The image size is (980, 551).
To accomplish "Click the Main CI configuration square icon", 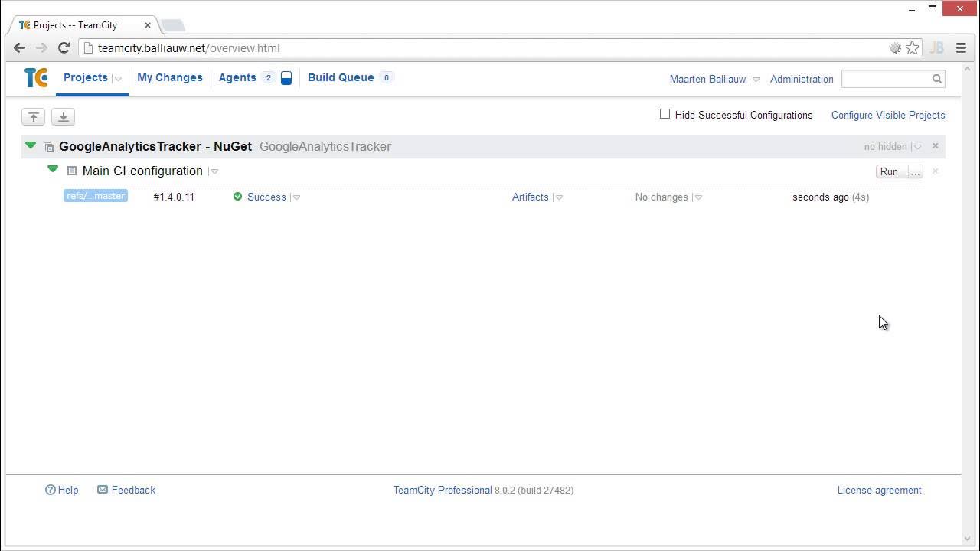I will coord(72,171).
